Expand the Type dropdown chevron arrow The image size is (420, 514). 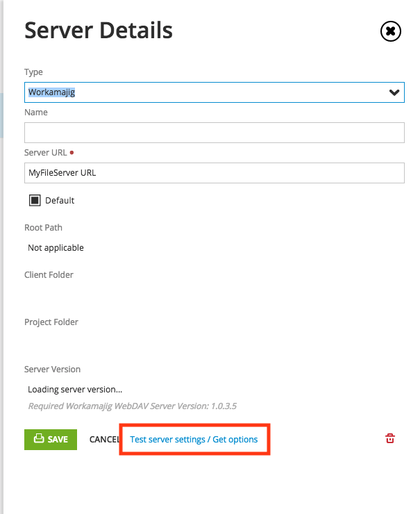(x=394, y=92)
